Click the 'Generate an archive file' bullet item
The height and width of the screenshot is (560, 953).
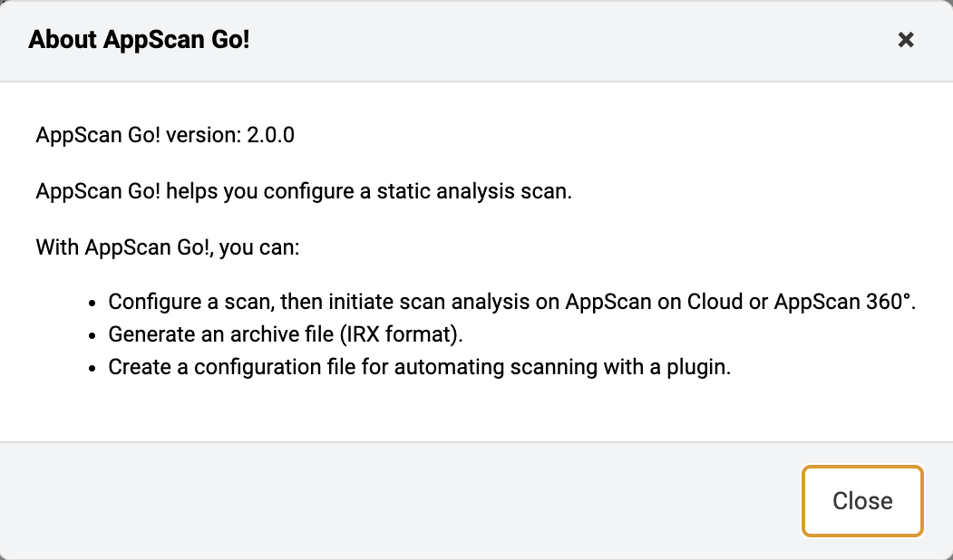221,334
